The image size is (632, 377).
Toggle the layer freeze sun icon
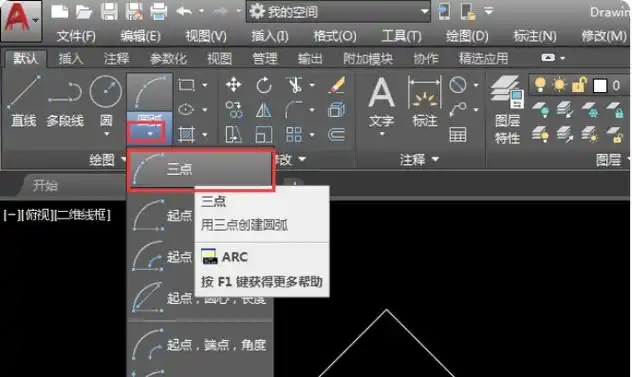point(559,85)
